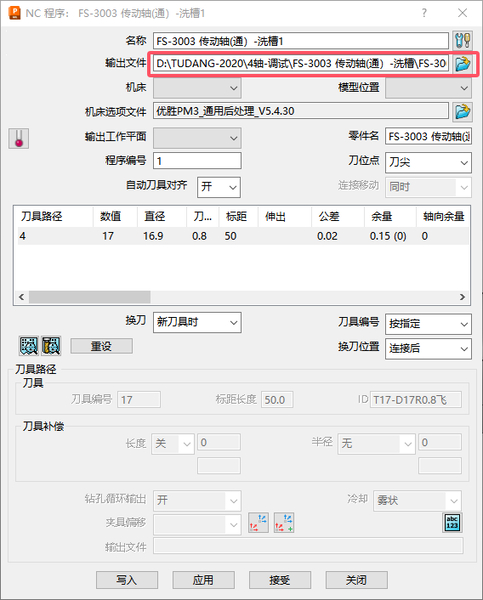Browse for output file folder icon
The height and width of the screenshot is (600, 483).
462,64
